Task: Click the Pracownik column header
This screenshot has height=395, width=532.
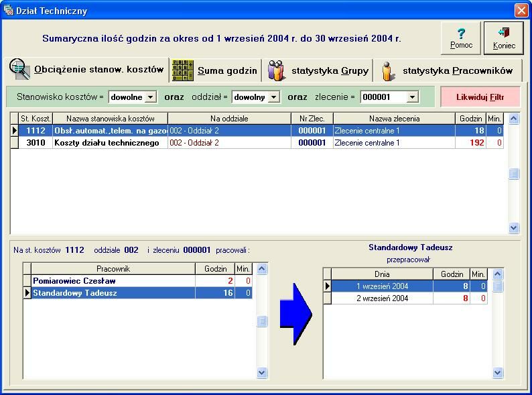Action: (x=113, y=269)
